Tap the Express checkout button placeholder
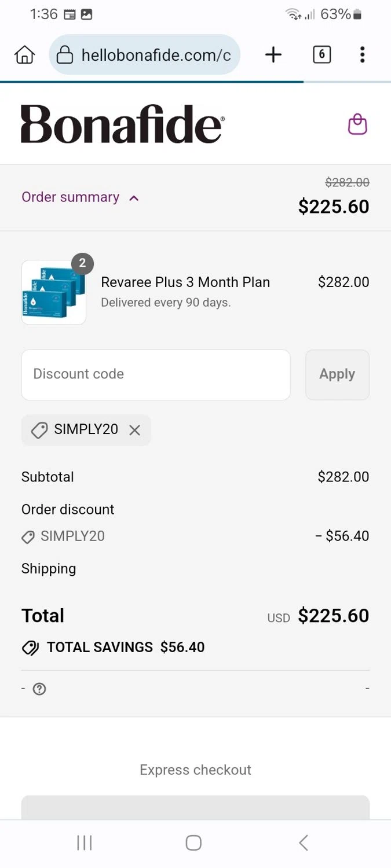The width and height of the screenshot is (391, 868). (195, 807)
